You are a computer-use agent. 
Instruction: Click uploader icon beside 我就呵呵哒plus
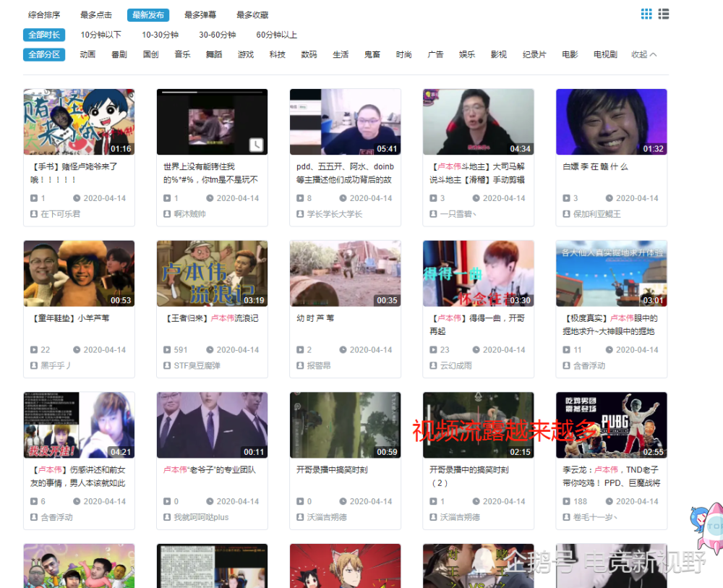point(167,517)
